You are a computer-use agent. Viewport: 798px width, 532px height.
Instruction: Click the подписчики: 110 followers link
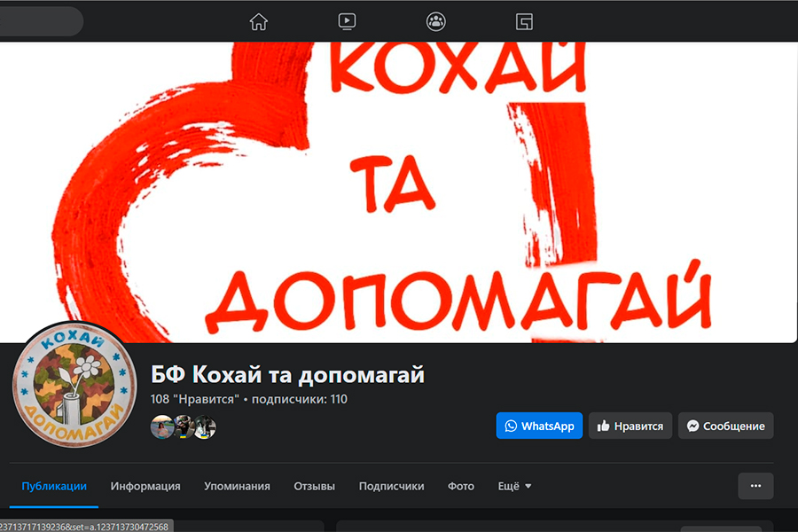coord(300,399)
